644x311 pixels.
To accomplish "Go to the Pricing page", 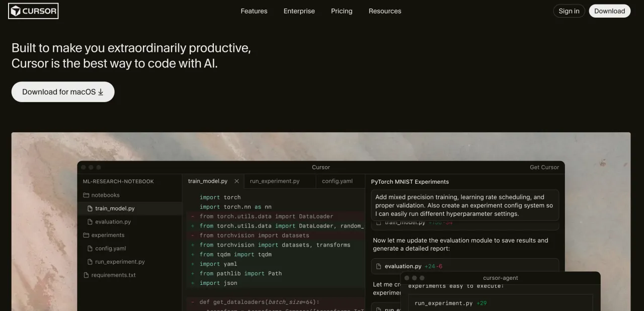I will click(342, 11).
